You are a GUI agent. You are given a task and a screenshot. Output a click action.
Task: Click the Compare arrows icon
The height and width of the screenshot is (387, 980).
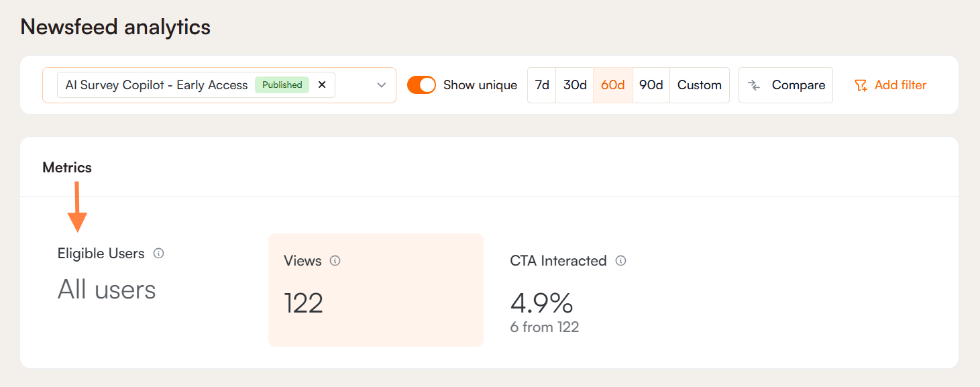coord(754,85)
